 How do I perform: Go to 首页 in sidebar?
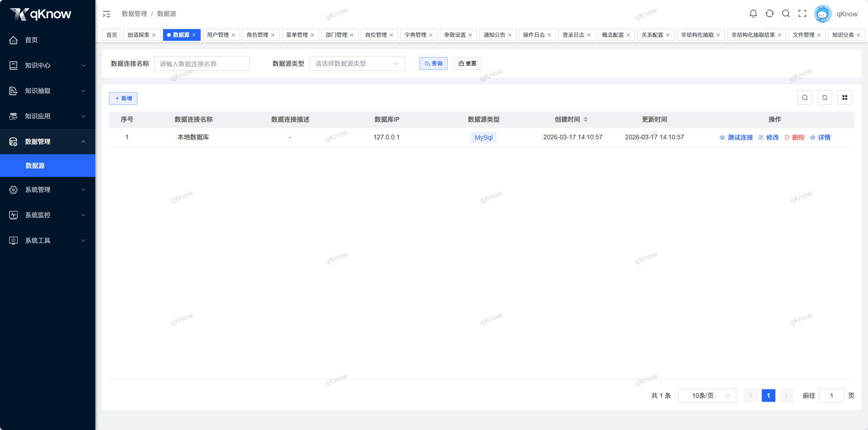48,40
